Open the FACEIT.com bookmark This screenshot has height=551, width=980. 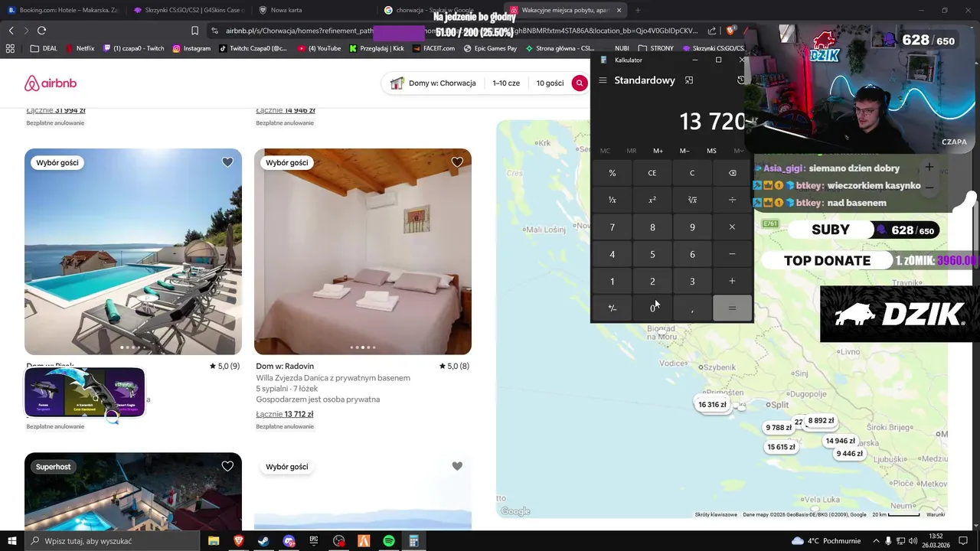coord(433,48)
